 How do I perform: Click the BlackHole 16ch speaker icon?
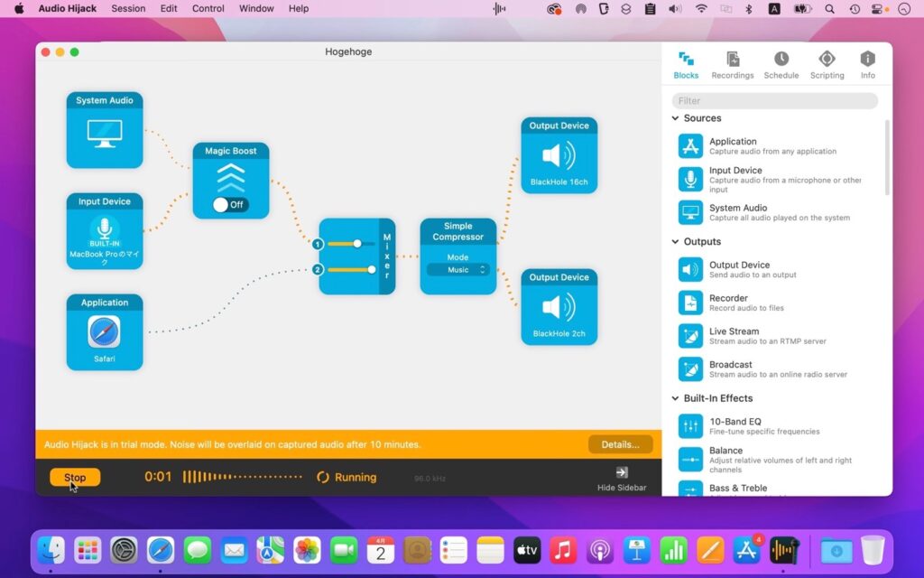point(559,156)
